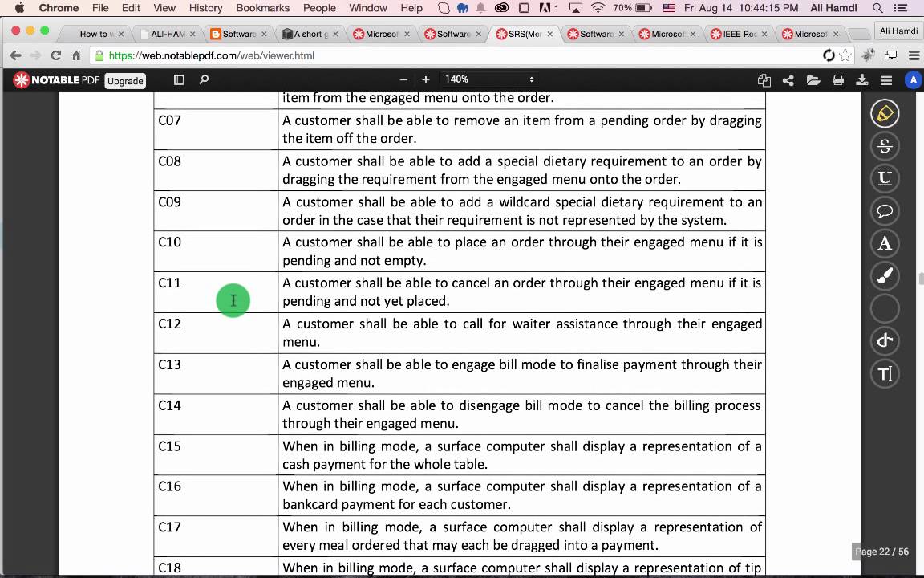Click requirement ID cell C15

tap(216, 454)
